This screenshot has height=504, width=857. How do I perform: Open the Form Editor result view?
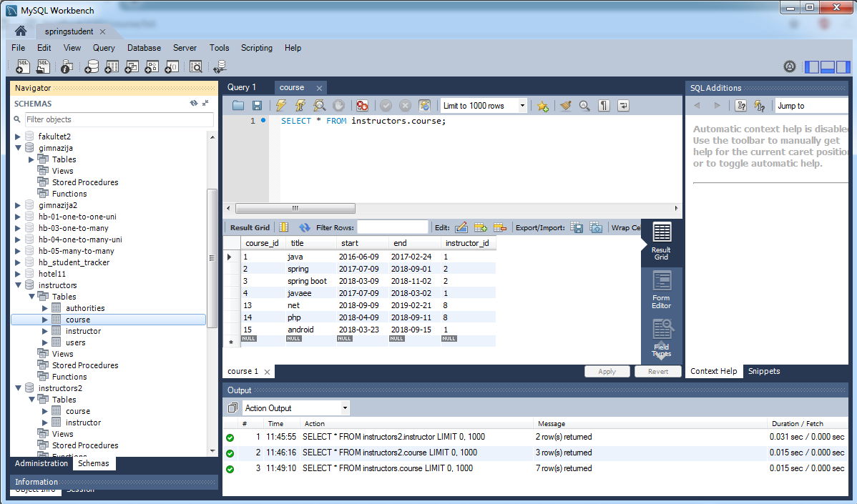[x=661, y=290]
